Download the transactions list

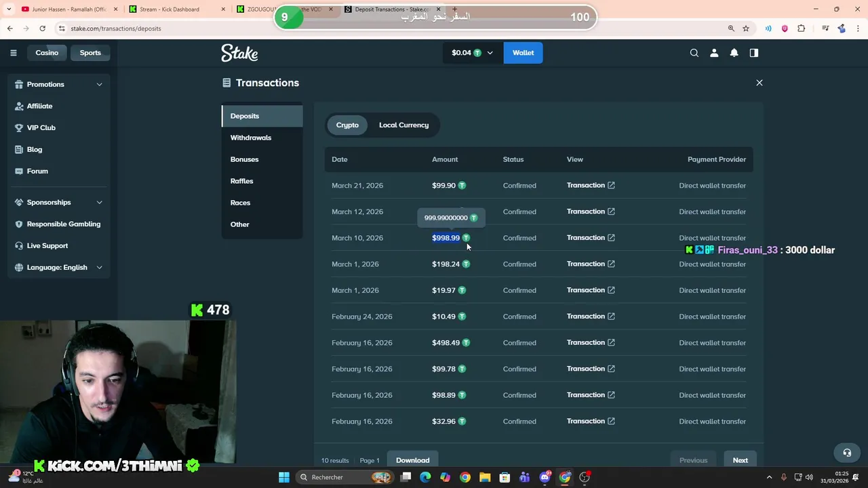coord(412,460)
